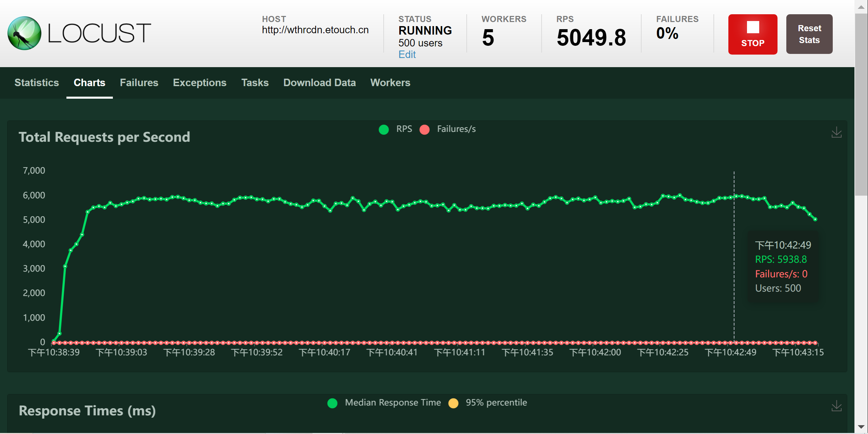Viewport: 868px width, 434px height.
Task: Click the scrollbar down arrow
Action: 861,427
